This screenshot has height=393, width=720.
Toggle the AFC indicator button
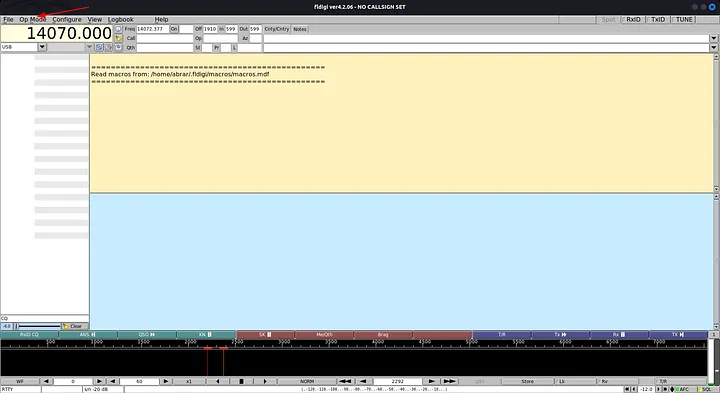[x=682, y=389]
